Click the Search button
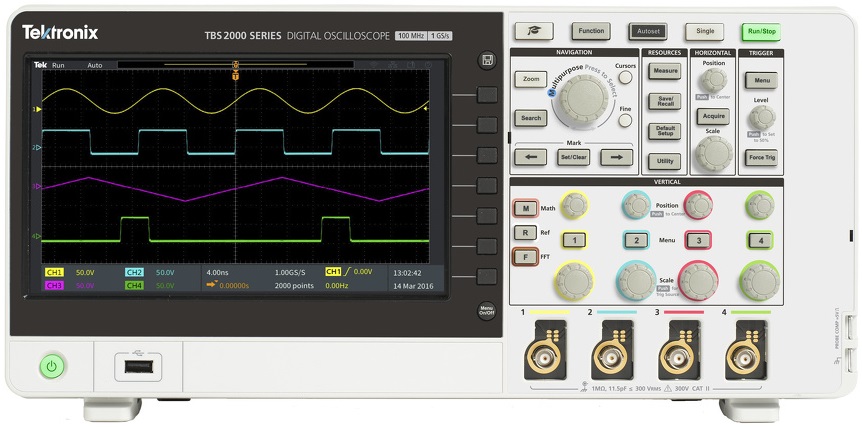Image resolution: width=862 pixels, height=427 pixels. tap(531, 118)
